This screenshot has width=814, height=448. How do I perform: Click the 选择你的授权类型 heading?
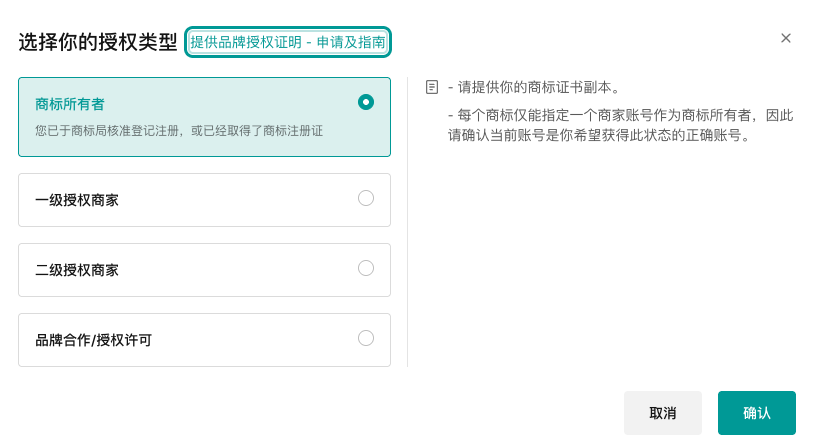[x=97, y=42]
